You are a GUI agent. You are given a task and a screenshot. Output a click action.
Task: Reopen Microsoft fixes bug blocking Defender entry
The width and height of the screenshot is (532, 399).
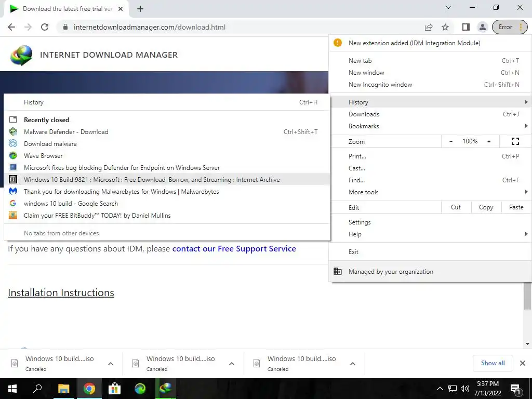point(167,168)
